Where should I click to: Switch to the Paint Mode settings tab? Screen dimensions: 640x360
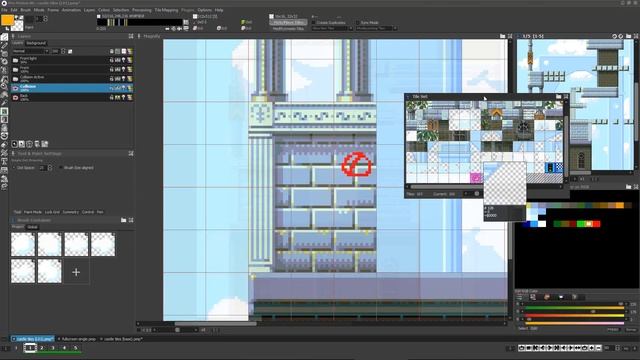pyautogui.click(x=33, y=212)
